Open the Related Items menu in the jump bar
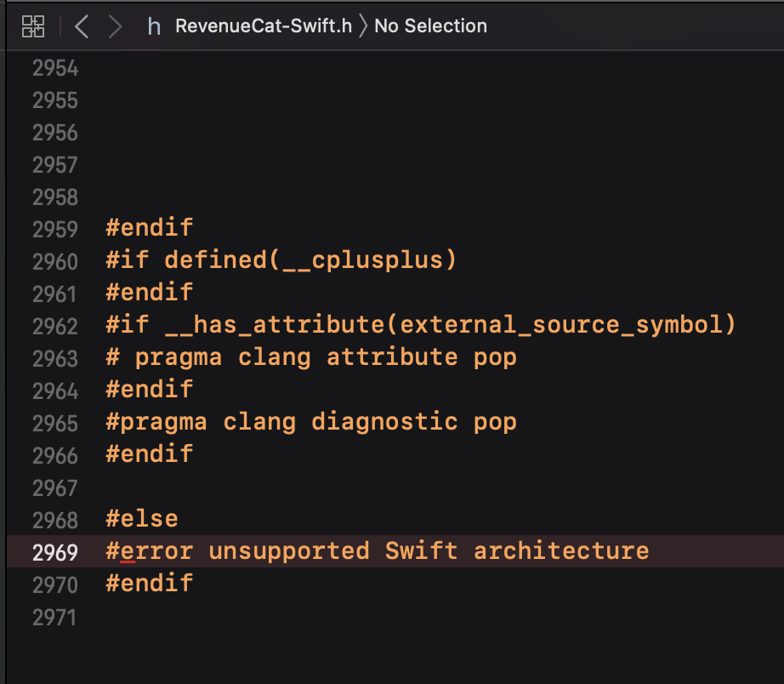Viewport: 784px width, 684px height. (32, 26)
